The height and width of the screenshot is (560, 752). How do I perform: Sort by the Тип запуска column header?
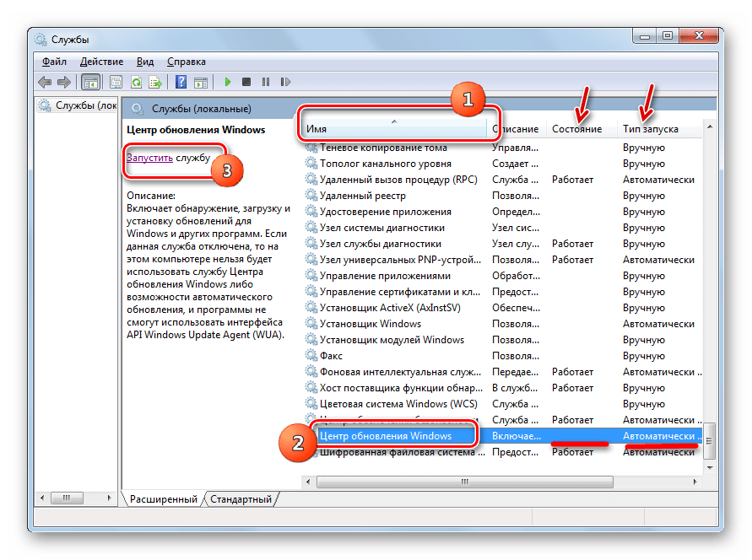pyautogui.click(x=650, y=129)
